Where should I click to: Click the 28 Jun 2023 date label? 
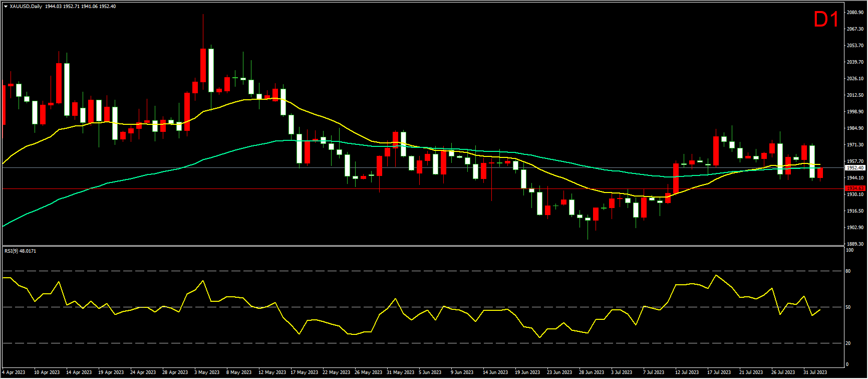[592, 372]
